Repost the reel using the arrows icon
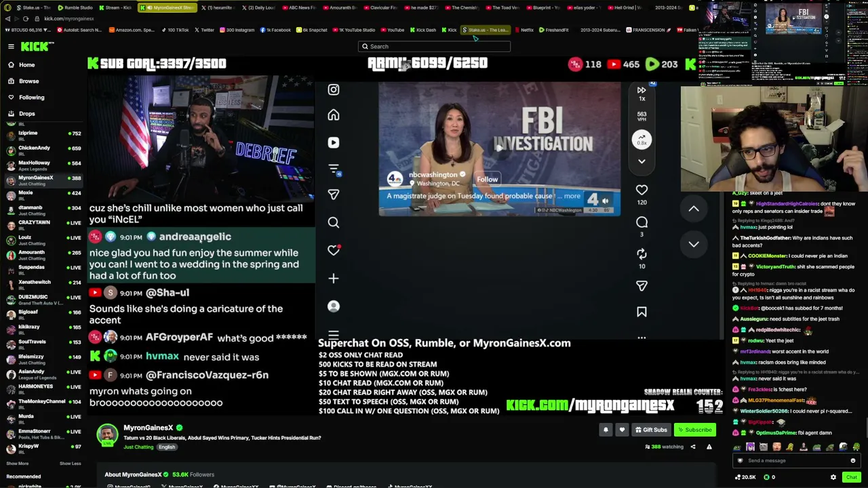This screenshot has width=868, height=488. 642,253
